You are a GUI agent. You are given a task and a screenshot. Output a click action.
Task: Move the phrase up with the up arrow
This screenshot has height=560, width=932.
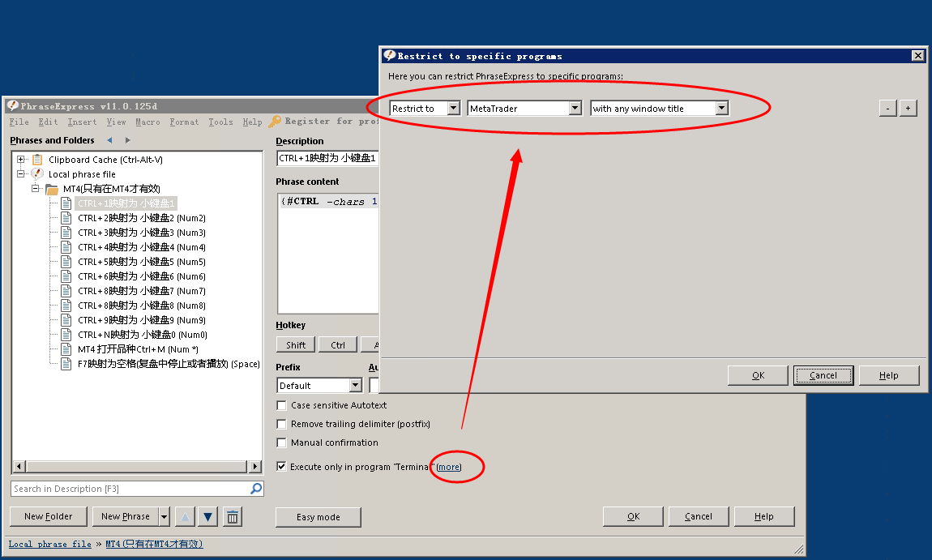point(185,516)
